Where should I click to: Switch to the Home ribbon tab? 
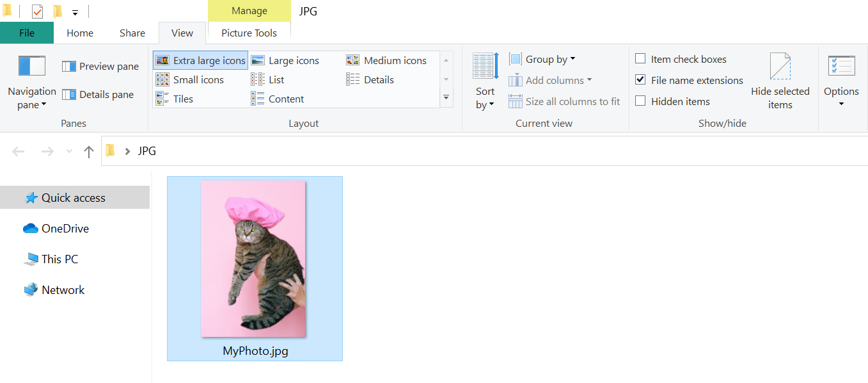(x=79, y=33)
